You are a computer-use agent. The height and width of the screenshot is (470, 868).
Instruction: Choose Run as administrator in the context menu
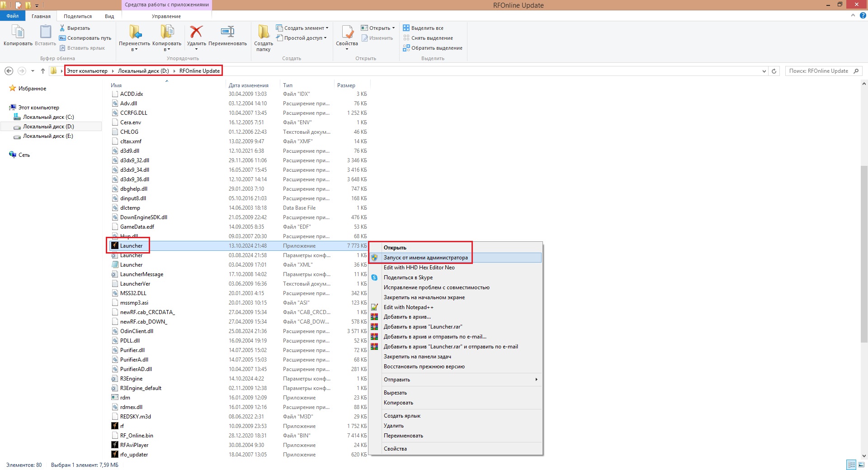[426, 258]
